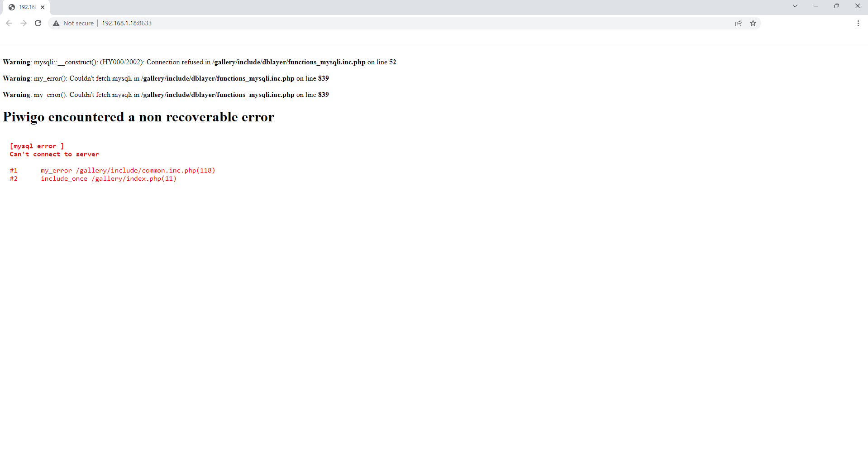Click the address bar URL 192.168.1.18:8633
868x466 pixels.
tap(127, 23)
